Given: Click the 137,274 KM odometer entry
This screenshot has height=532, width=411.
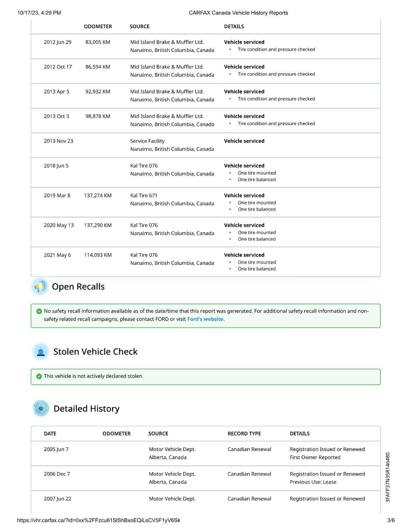Looking at the screenshot, I should pos(98,196).
